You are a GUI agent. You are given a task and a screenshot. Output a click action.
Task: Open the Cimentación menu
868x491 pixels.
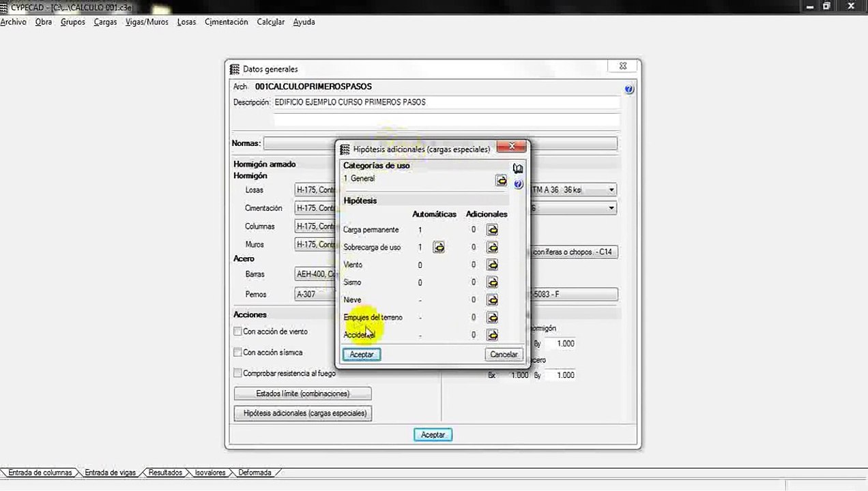227,22
